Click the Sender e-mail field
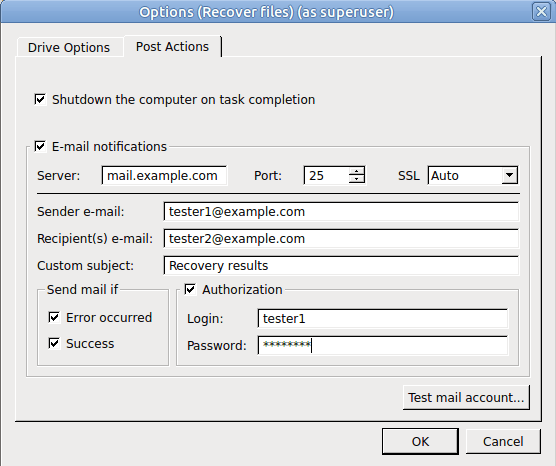Image resolution: width=556 pixels, height=466 pixels. [x=341, y=211]
